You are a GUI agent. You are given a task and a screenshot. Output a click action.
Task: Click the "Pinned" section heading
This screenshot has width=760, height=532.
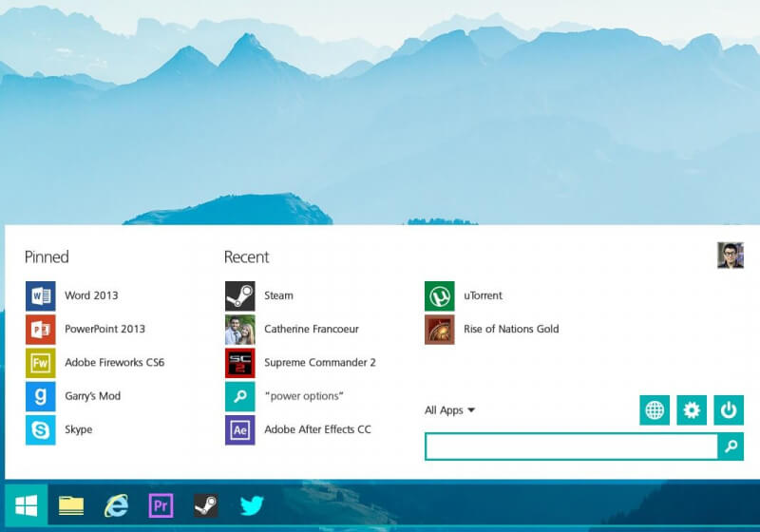[x=47, y=256]
